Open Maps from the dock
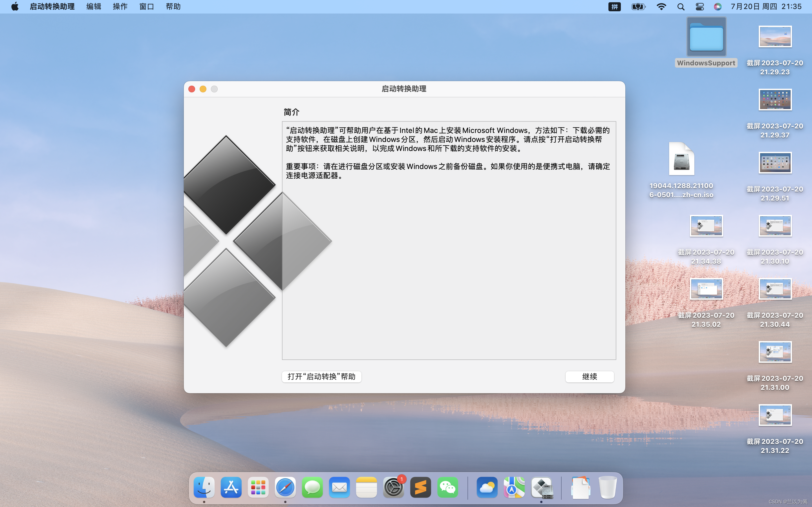This screenshot has width=812, height=507. click(514, 487)
